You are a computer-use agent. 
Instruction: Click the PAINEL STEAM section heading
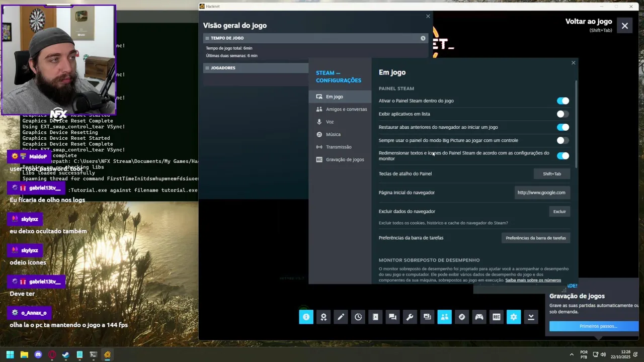[x=396, y=88]
